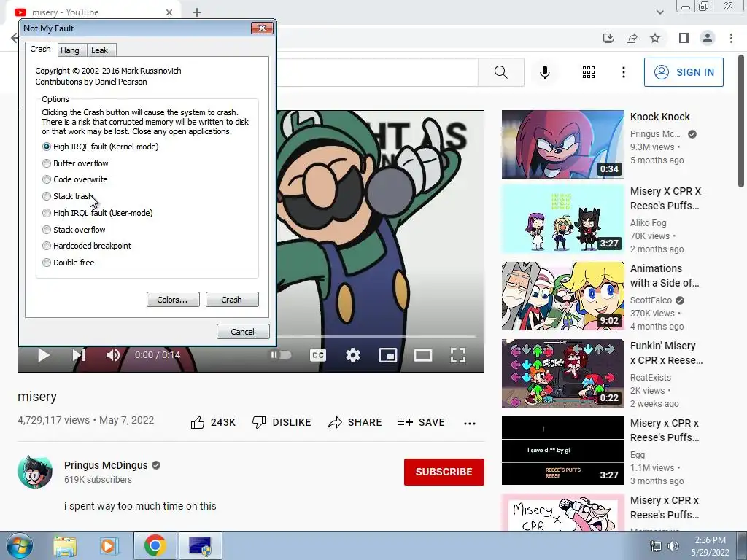Click the Chrome taskbar icon
The width and height of the screenshot is (747, 560).
[155, 545]
